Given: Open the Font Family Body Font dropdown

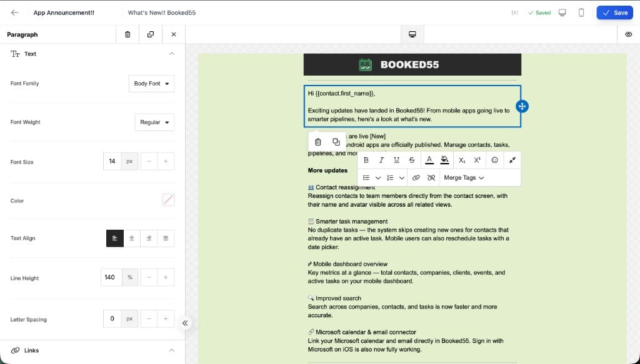Looking at the screenshot, I should 151,84.
